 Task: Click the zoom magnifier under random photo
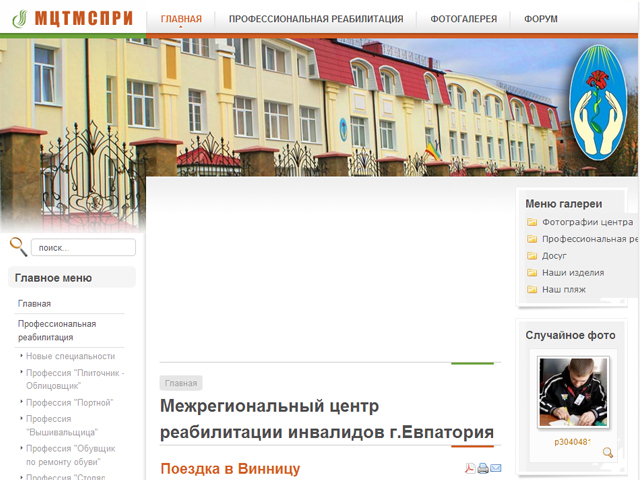click(608, 452)
